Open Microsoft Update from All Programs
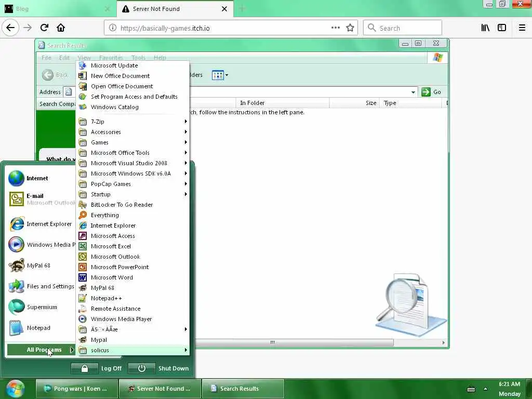The image size is (532, 399). 132,65
